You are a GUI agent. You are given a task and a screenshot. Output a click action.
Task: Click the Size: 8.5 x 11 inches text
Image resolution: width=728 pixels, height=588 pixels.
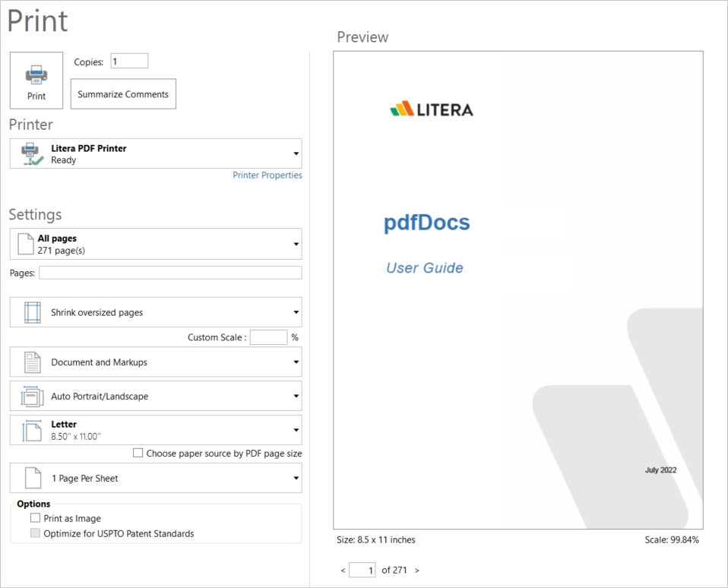pyautogui.click(x=376, y=539)
